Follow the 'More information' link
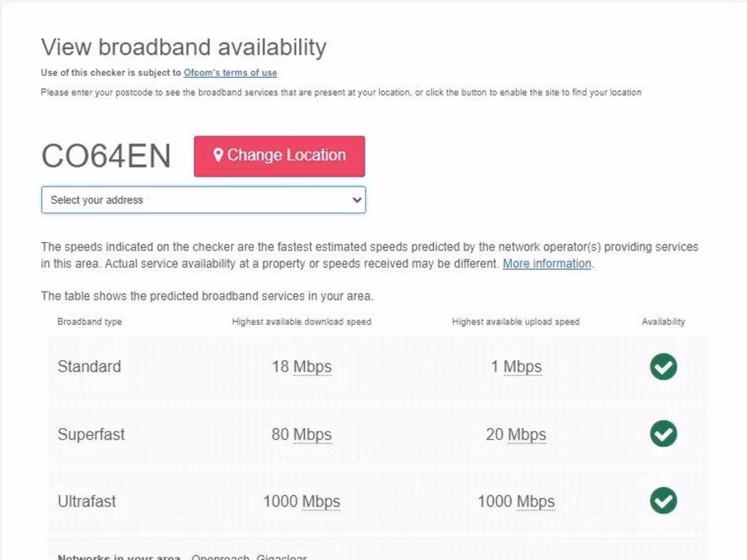 [547, 264]
